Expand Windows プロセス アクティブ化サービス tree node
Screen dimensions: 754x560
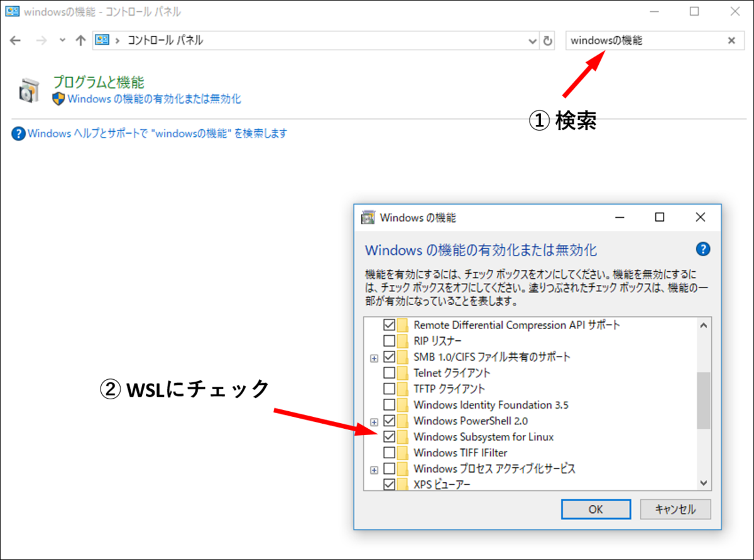click(374, 469)
